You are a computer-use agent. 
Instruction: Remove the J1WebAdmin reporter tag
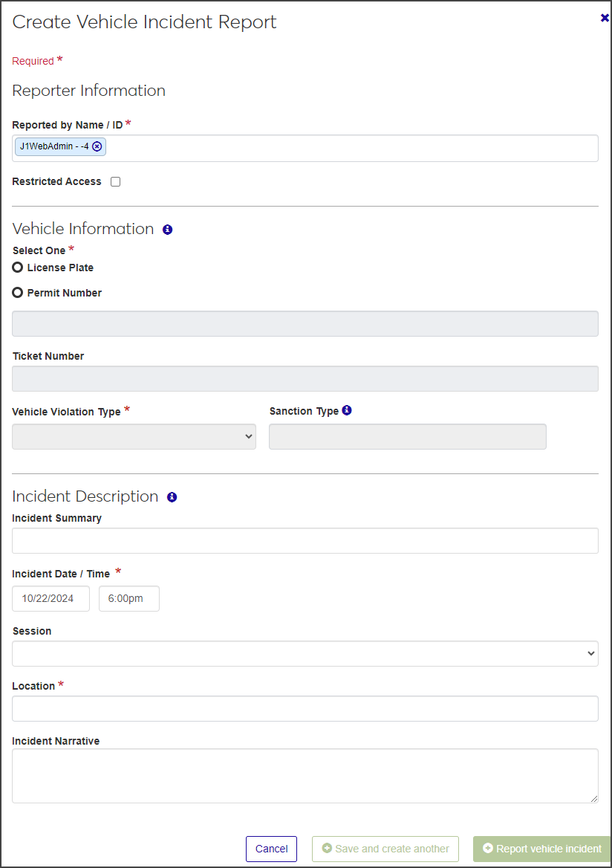coord(97,146)
